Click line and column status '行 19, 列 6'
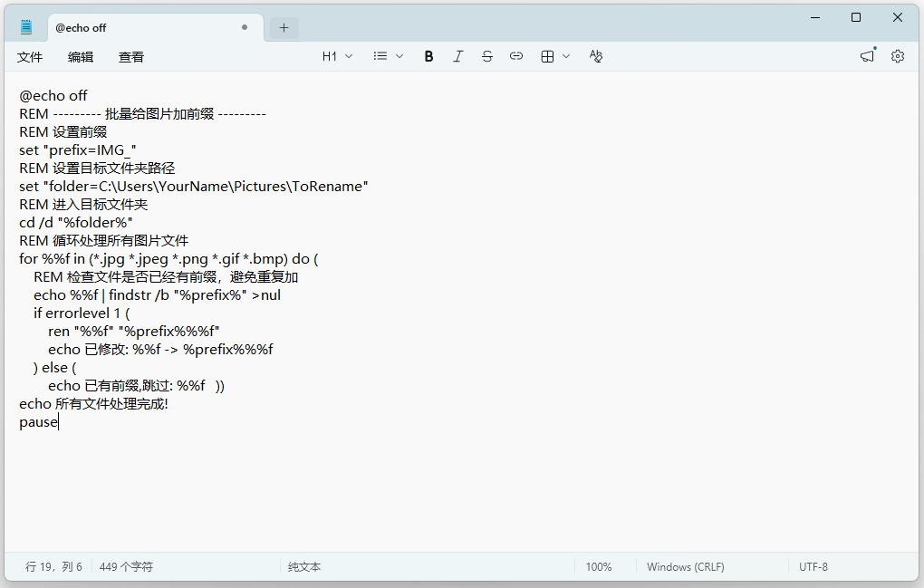Viewport: 924px width, 588px height. [x=53, y=567]
